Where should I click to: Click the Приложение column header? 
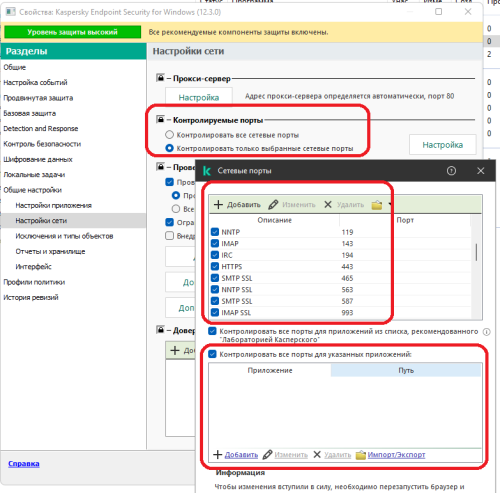click(x=270, y=370)
